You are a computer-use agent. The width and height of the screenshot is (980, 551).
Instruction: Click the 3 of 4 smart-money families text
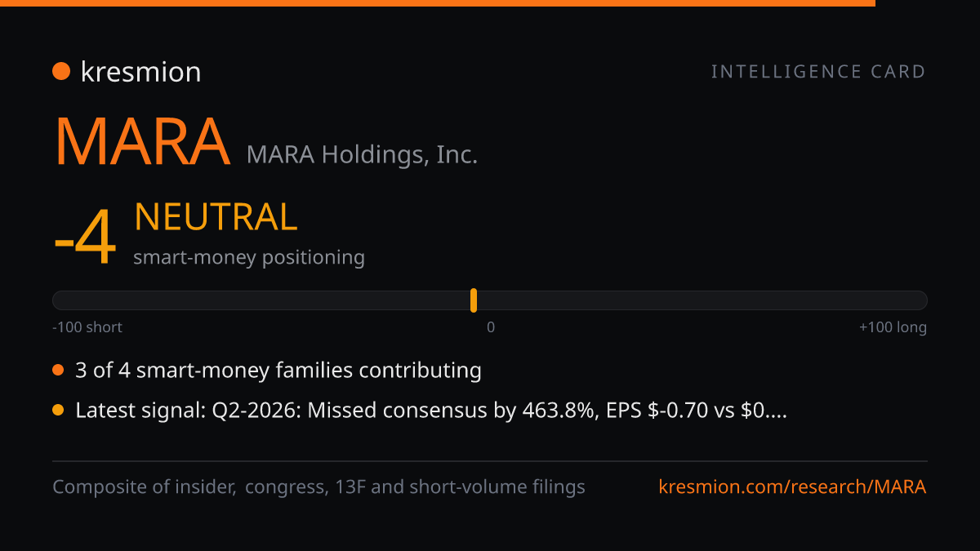click(278, 371)
